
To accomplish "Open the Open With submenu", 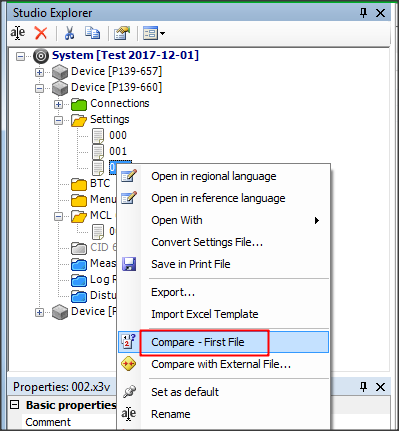I will 223,220.
